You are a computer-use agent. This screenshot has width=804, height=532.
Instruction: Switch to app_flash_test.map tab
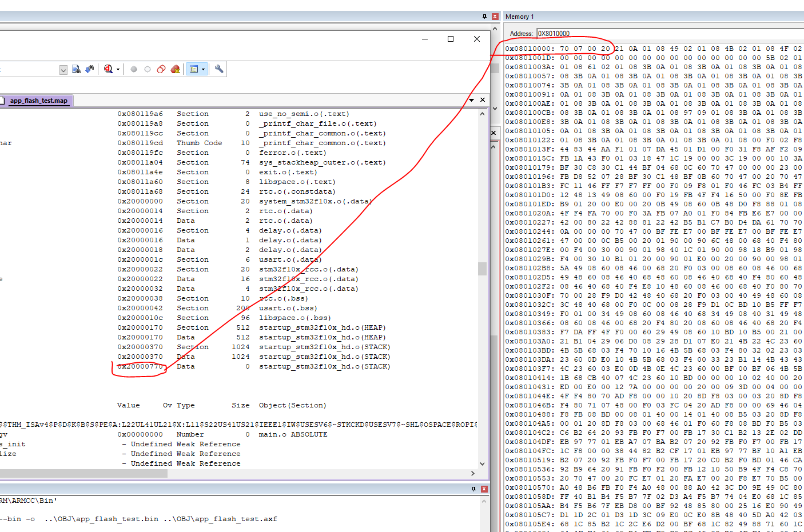point(38,101)
